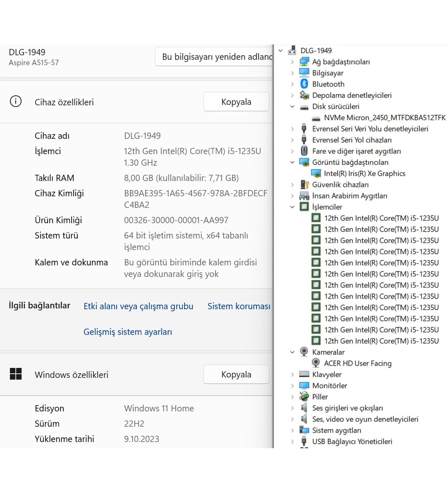Image resolution: width=448 pixels, height=493 pixels.
Task: Click the Bluetooth icon in device tree
Action: tap(304, 84)
